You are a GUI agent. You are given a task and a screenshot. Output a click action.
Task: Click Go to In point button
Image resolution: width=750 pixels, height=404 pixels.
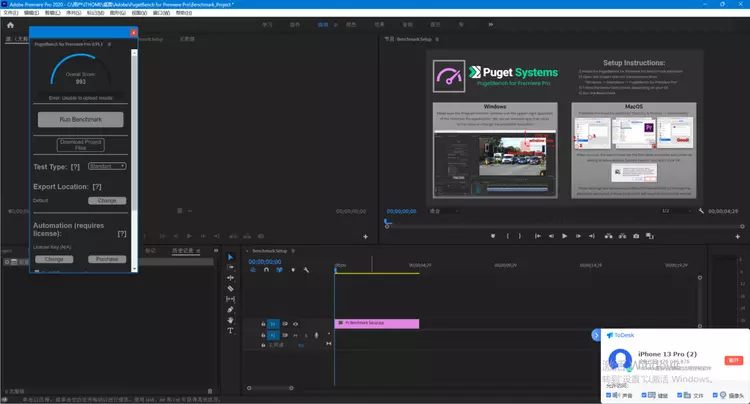[x=538, y=236]
